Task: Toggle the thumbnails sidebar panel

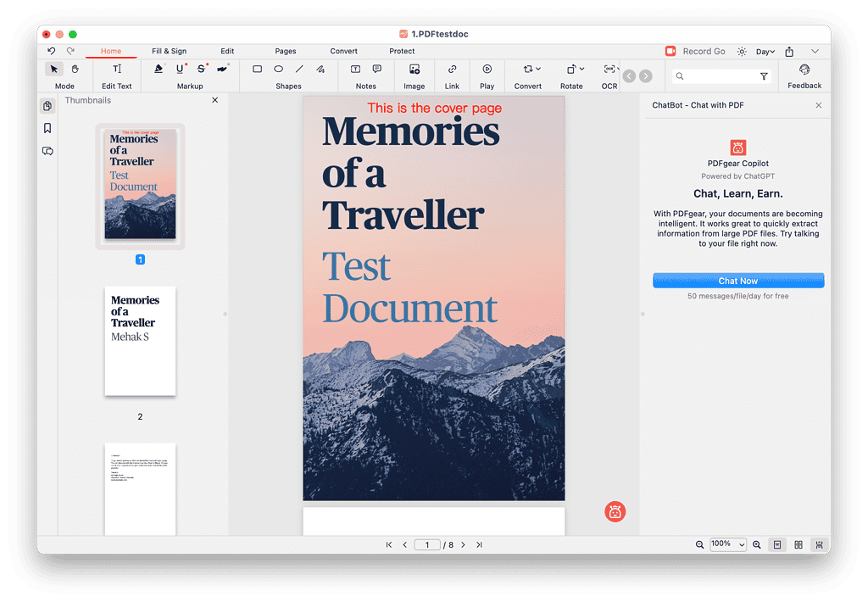Action: 47,105
